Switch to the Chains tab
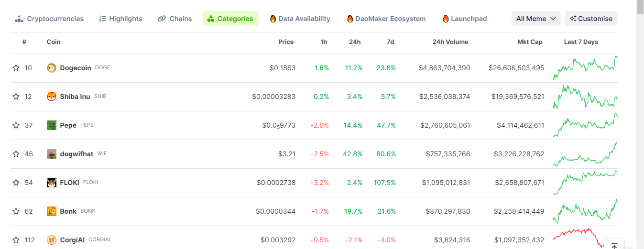644x249 pixels. [x=175, y=19]
